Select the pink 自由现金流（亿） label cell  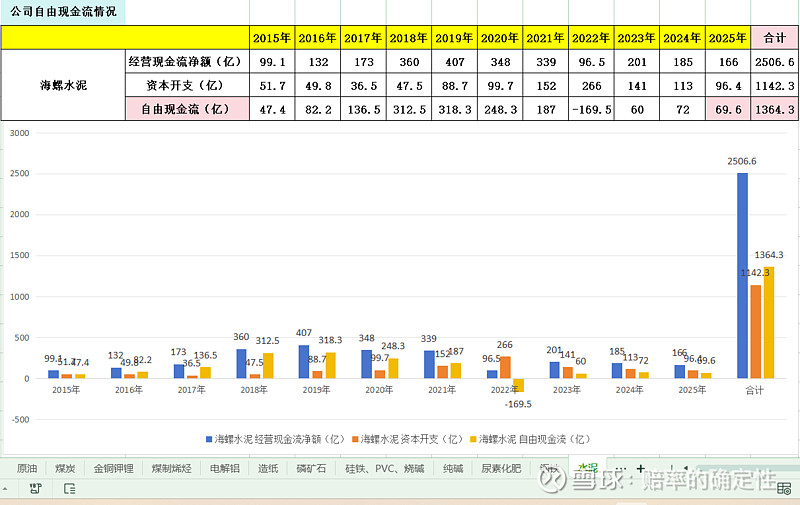(x=187, y=109)
